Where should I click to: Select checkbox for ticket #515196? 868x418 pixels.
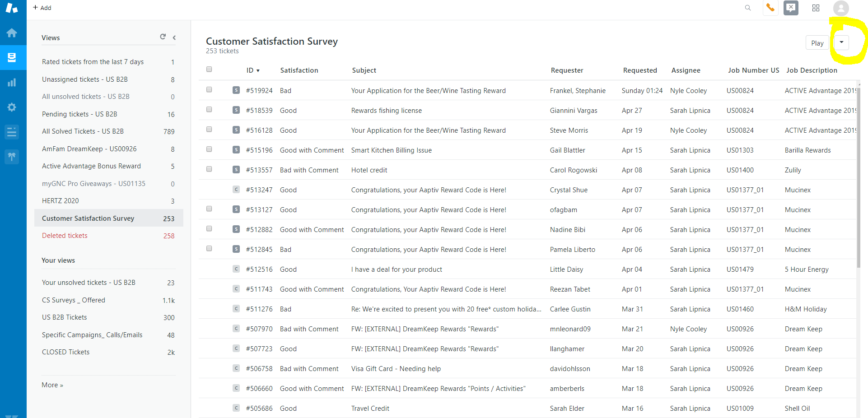(209, 149)
